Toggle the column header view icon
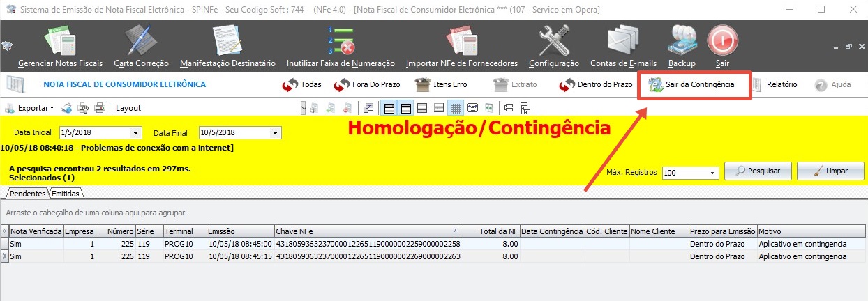868x301 pixels. click(406, 108)
